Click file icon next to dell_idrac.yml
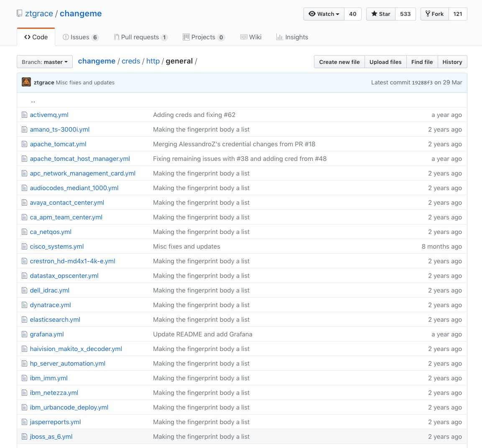Screen dimensions: 482x448 coord(25,290)
